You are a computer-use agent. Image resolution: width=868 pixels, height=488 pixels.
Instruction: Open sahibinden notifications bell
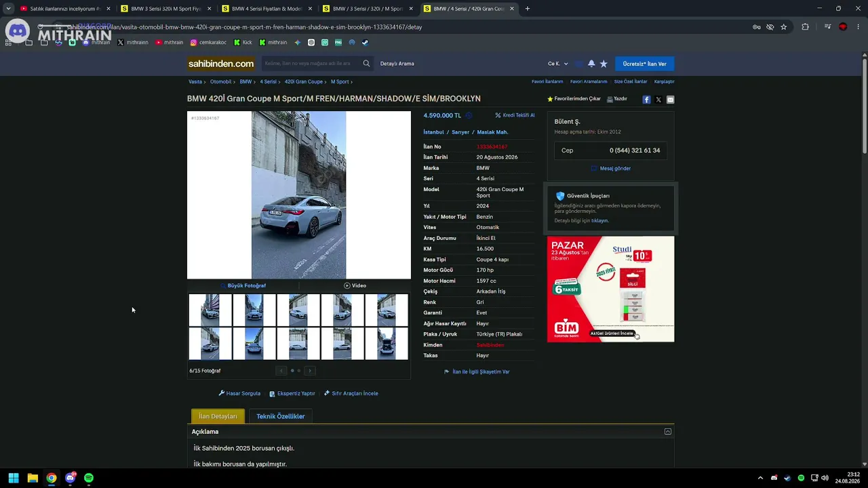click(591, 64)
